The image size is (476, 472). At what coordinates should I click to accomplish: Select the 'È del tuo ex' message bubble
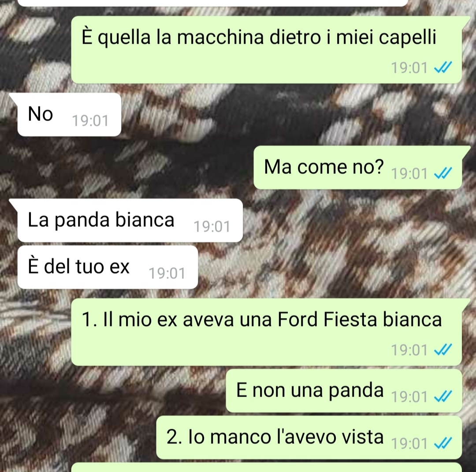point(108,267)
